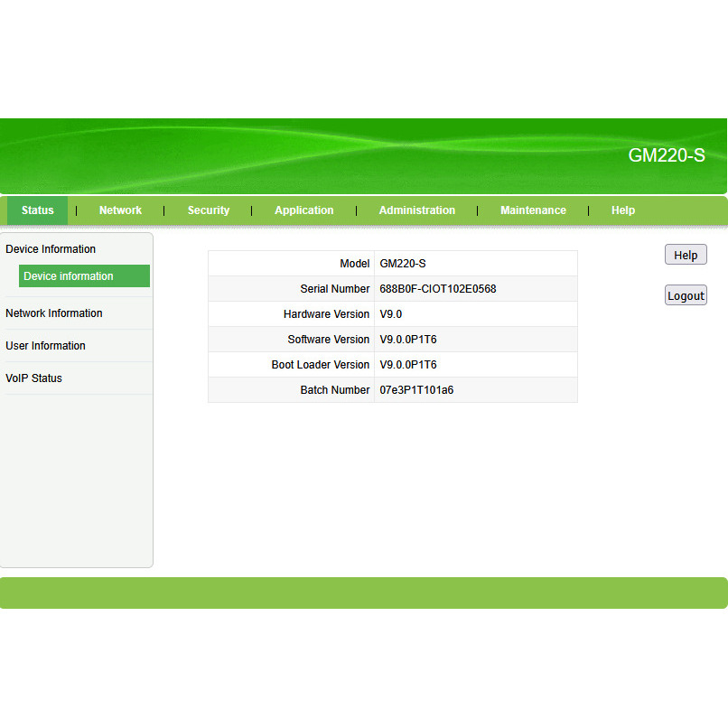
Task: Open the Administration tab
Action: (416, 210)
